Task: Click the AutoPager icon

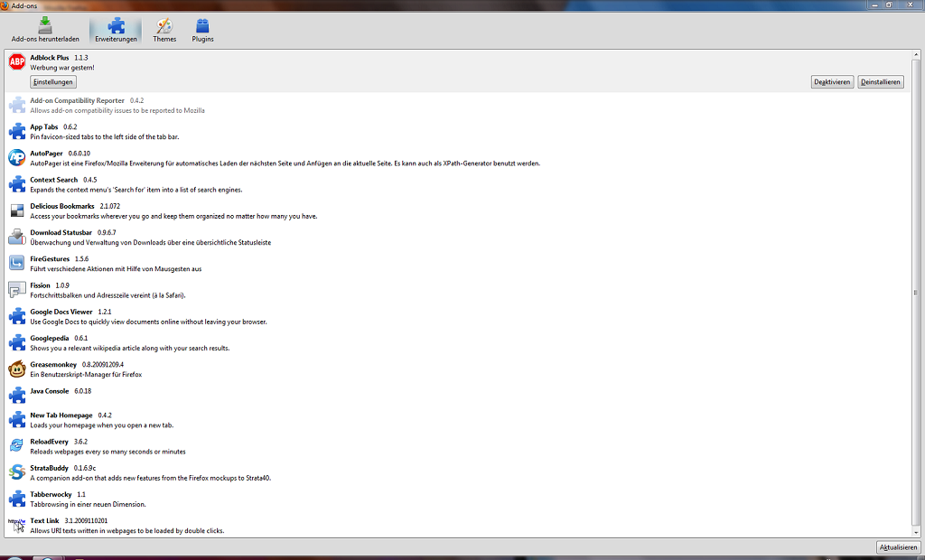Action: pos(17,157)
